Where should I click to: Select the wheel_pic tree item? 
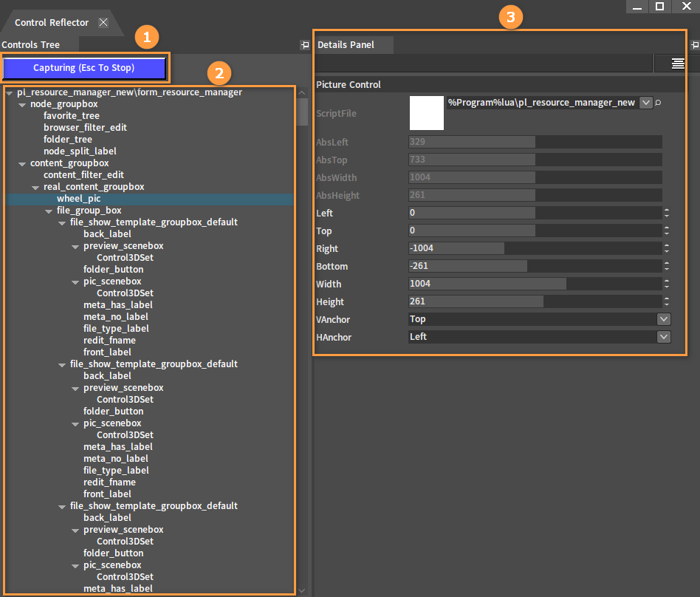coord(78,199)
